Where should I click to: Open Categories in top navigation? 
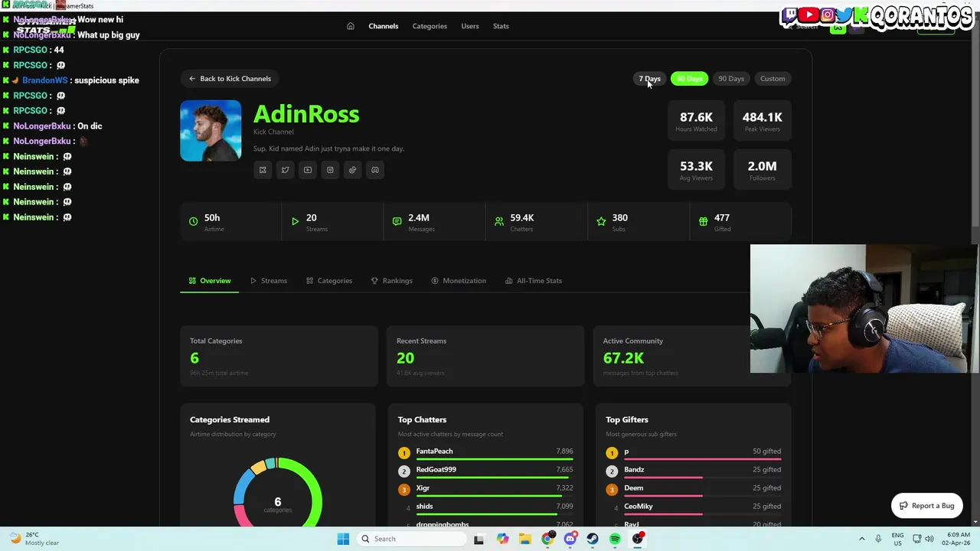[430, 26]
